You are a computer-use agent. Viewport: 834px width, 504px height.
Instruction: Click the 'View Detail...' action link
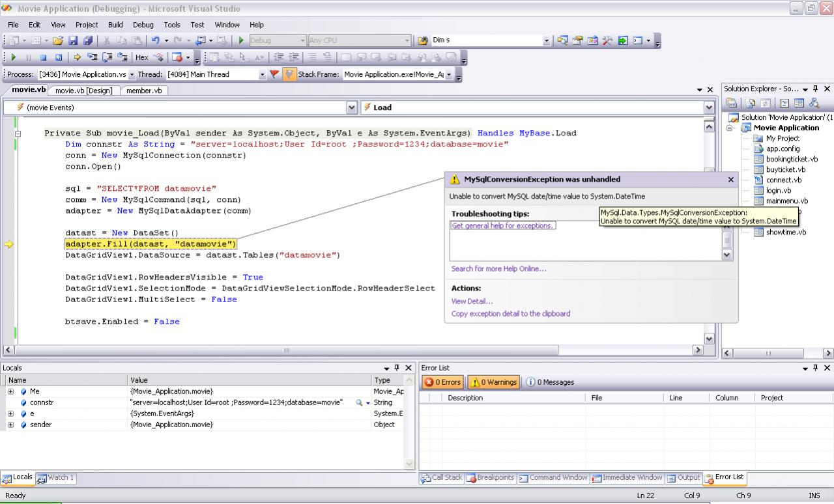point(472,301)
